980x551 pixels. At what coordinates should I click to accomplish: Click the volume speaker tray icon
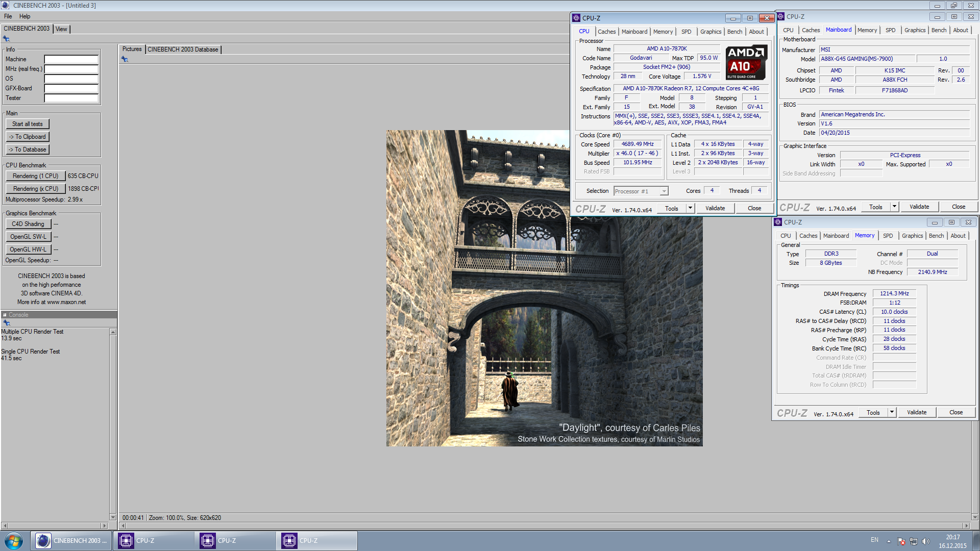coord(926,541)
